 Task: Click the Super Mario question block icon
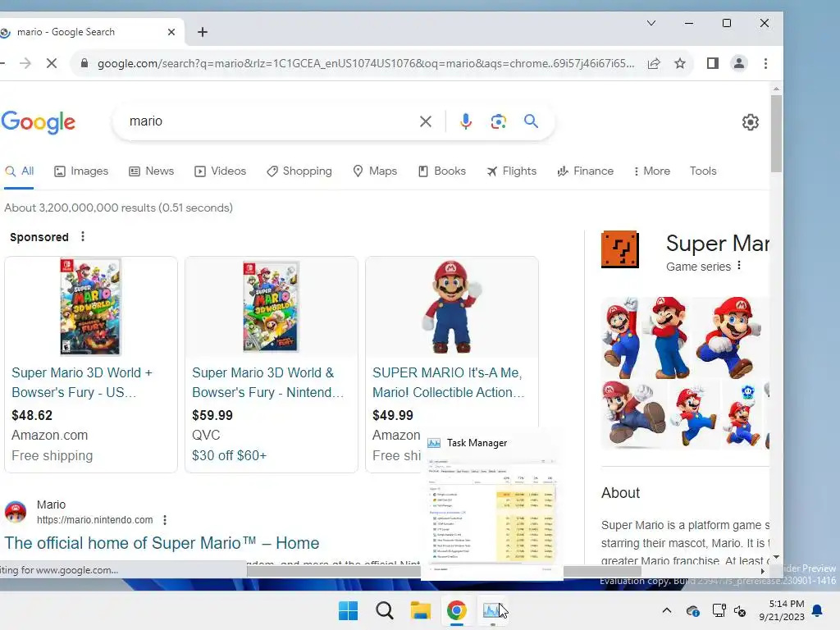click(620, 249)
